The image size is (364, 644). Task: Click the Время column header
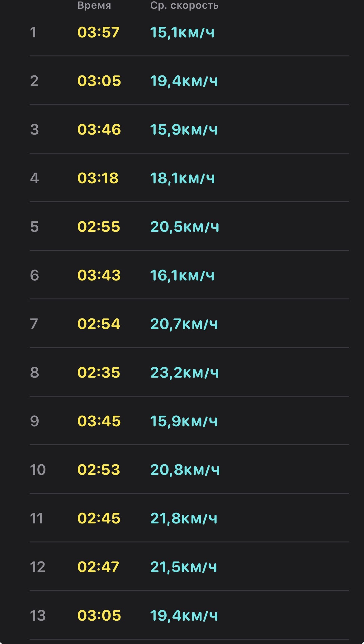click(94, 5)
